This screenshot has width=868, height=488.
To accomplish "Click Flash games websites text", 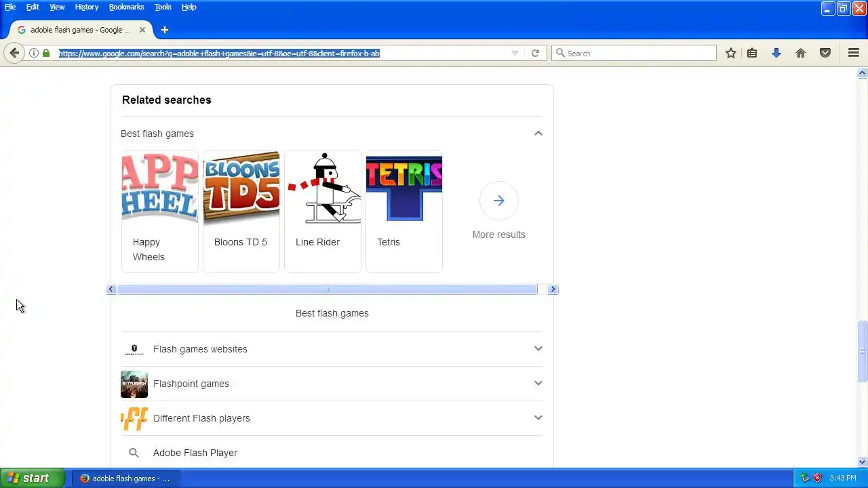I will 200,349.
